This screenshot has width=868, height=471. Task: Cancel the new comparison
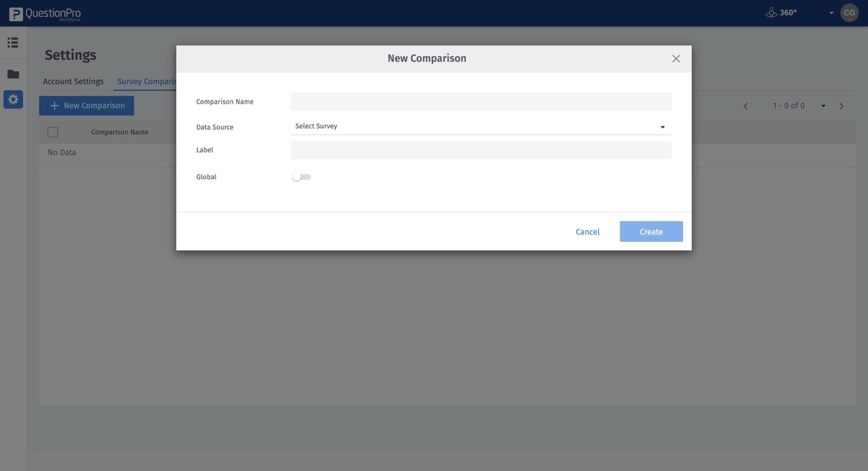click(x=587, y=231)
